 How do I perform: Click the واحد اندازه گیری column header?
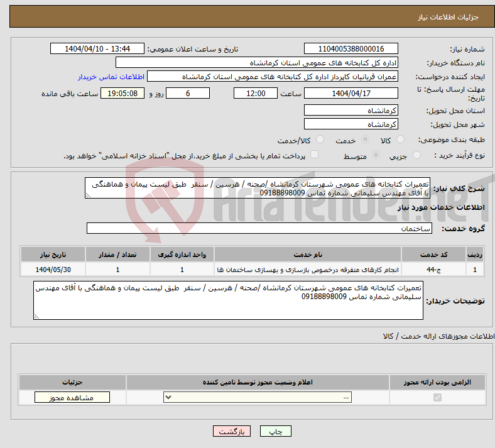[182, 254]
